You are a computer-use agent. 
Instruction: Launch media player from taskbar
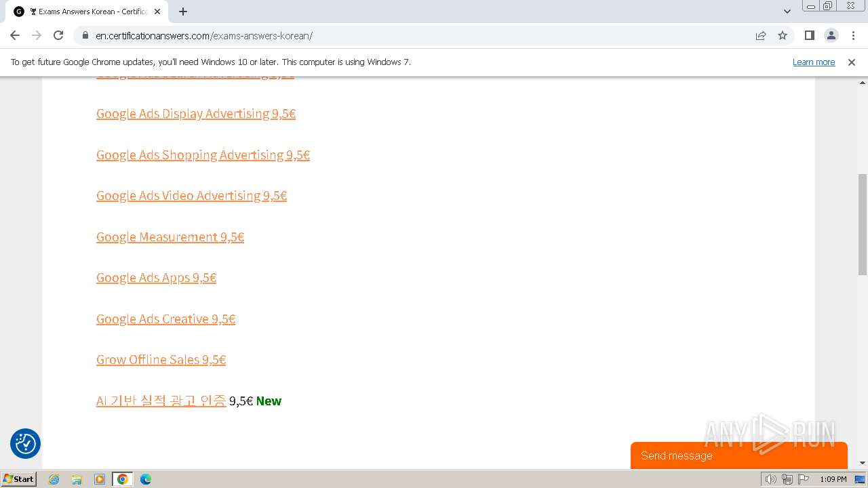click(x=100, y=479)
